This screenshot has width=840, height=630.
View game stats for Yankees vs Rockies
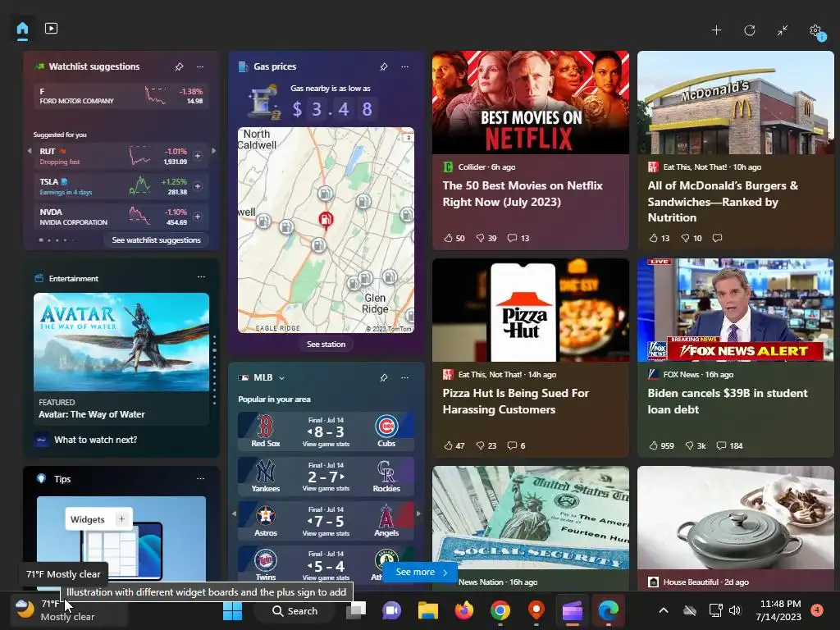(x=326, y=489)
